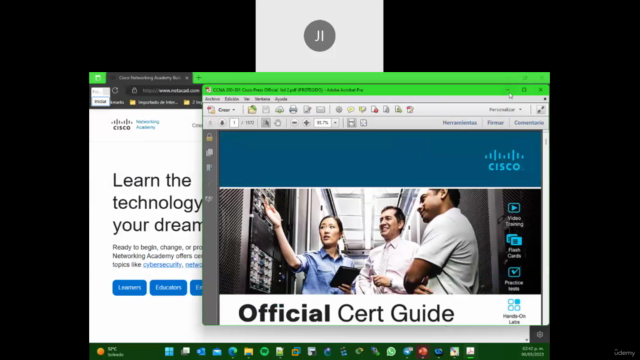Click the zoom percentage field

tap(322, 123)
